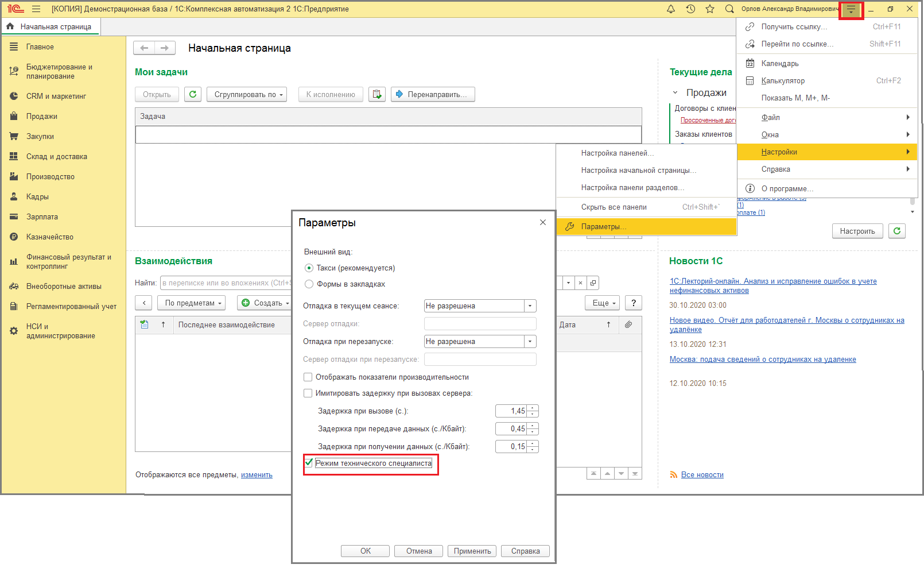This screenshot has width=924, height=568.
Task: Click the search magnifier icon in title bar
Action: (729, 9)
